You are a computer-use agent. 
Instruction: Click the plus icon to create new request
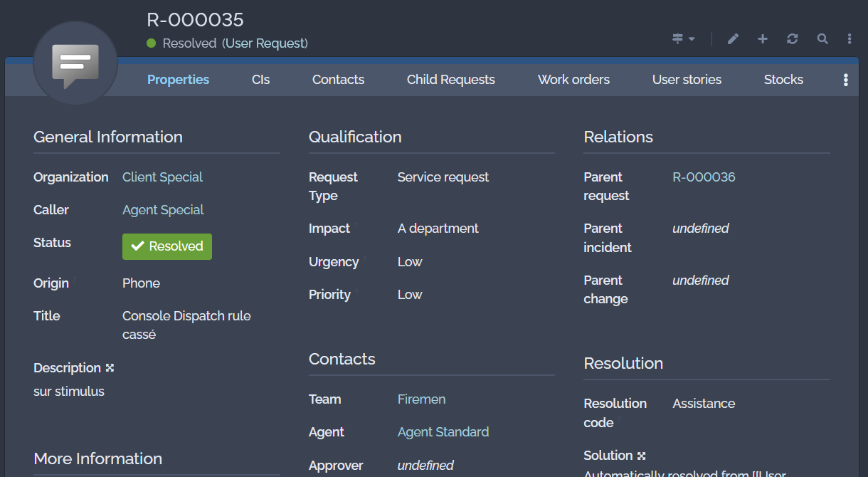click(763, 39)
